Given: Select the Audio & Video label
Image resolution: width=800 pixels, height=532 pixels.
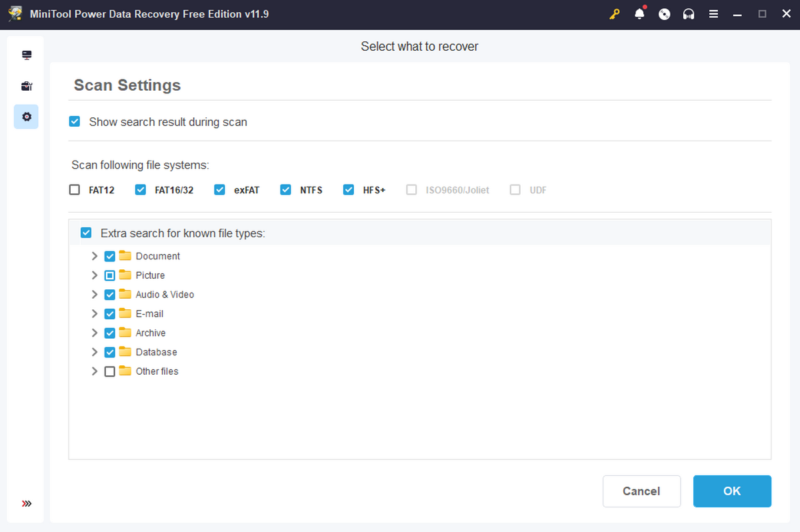Looking at the screenshot, I should (165, 295).
